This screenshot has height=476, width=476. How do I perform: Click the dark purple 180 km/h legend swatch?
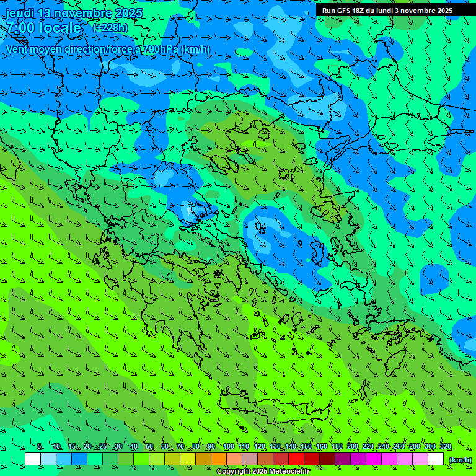click(x=343, y=459)
